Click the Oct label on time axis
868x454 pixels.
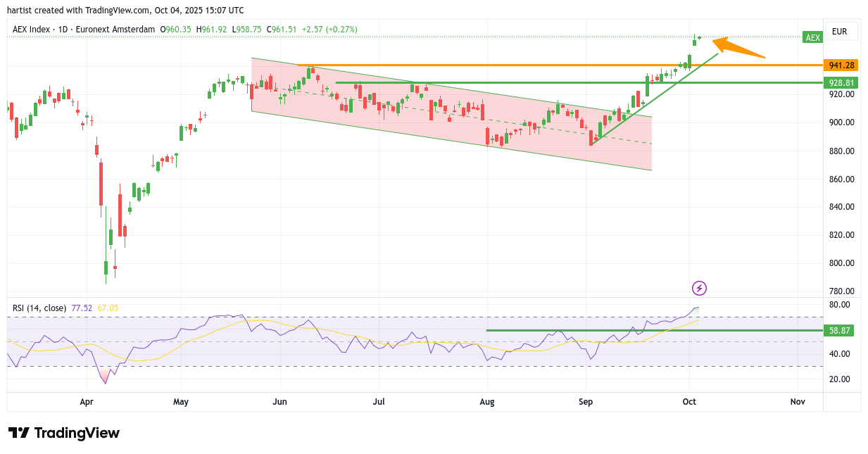pyautogui.click(x=689, y=402)
